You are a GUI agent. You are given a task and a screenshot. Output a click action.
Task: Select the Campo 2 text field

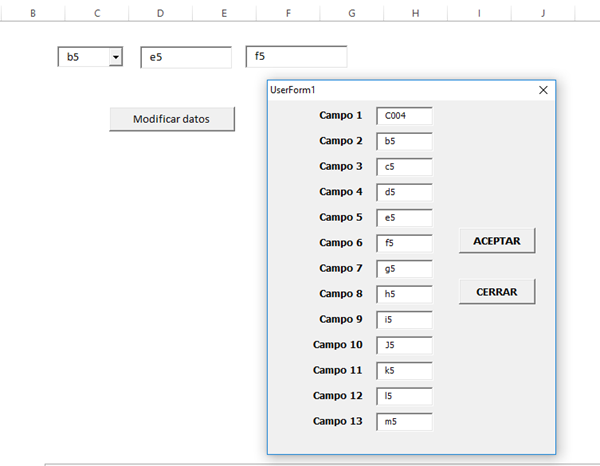tap(404, 141)
